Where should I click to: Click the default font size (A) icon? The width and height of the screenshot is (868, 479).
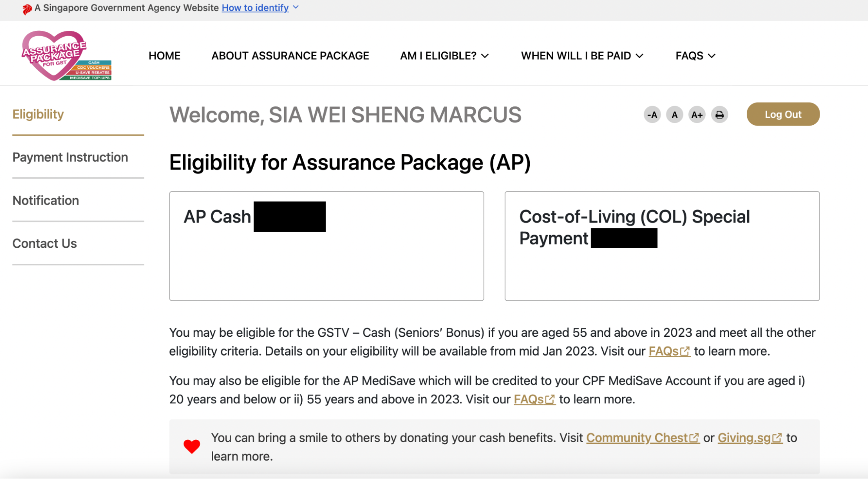click(x=674, y=115)
